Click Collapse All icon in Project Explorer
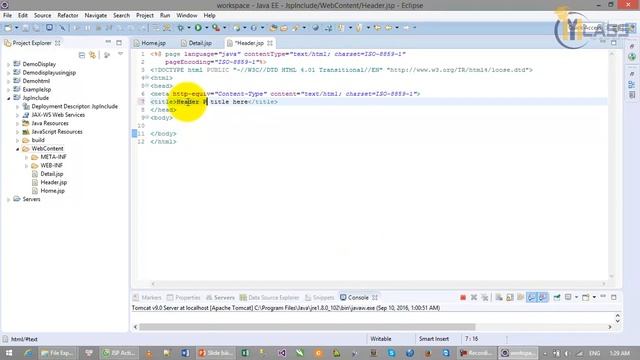The image size is (640, 360). point(82,55)
